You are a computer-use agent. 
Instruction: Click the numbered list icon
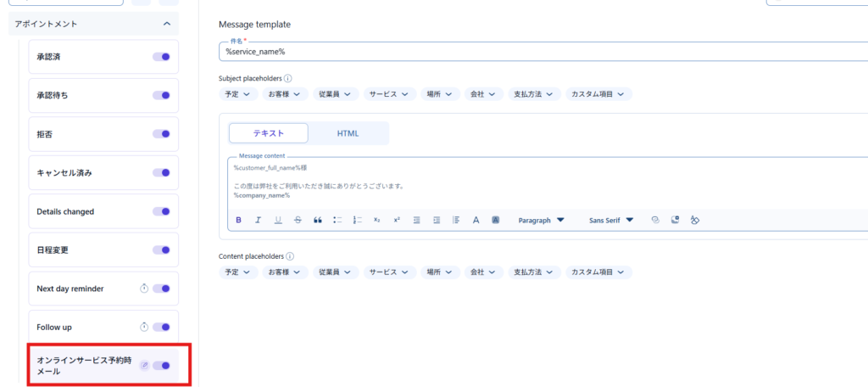[x=357, y=220]
